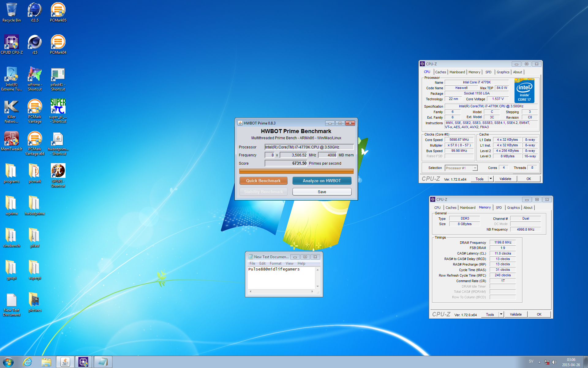Screen dimensions: 588x368
Task: Launch Internet Explorer from the taskbar
Action: (x=28, y=362)
